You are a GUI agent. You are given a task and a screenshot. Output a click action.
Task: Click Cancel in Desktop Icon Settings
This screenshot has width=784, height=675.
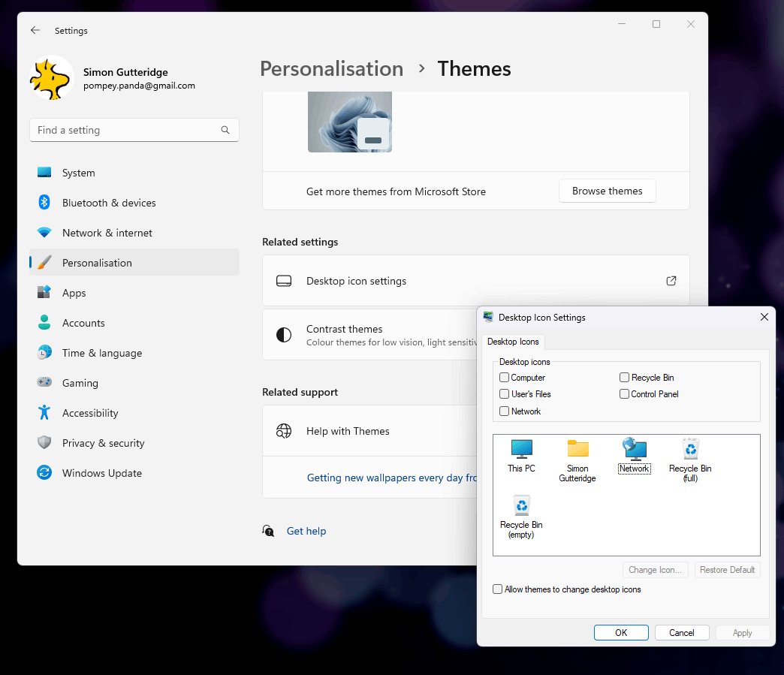click(682, 632)
